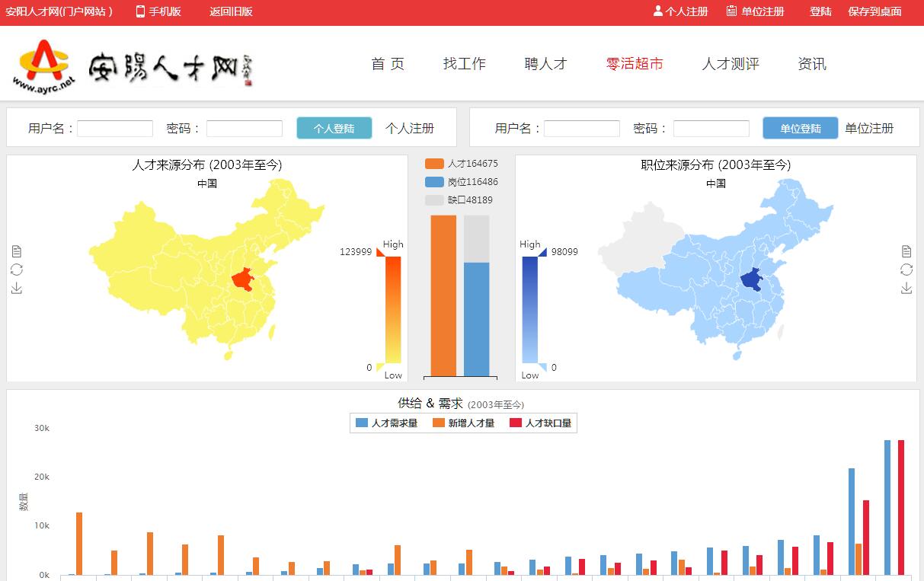Open data view icon on job source map
Viewport: 924px width, 581px height.
[906, 251]
